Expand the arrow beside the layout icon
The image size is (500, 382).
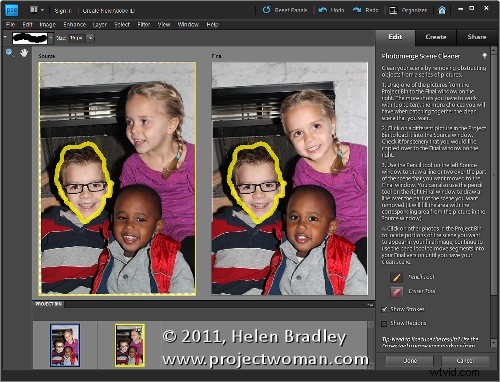point(42,10)
